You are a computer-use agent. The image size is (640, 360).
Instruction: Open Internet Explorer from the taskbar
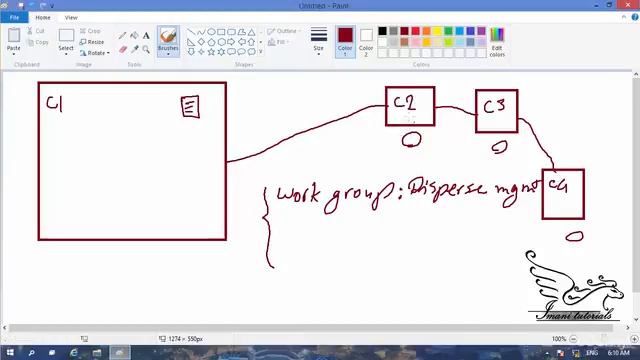[74, 352]
